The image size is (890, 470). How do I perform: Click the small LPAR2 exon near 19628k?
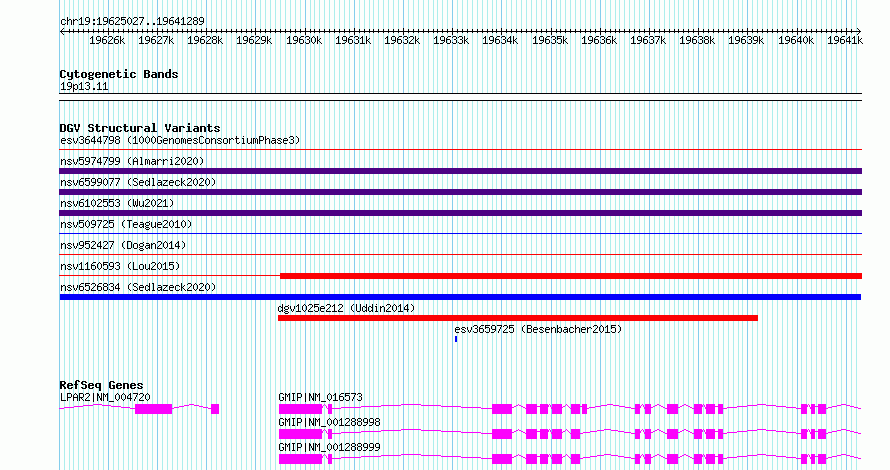tap(215, 409)
